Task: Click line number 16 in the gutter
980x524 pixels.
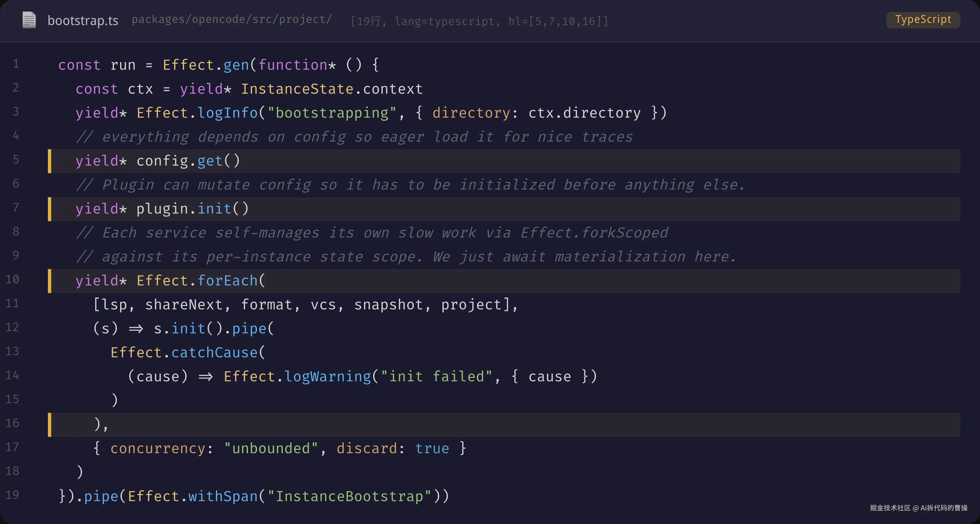Action: [x=12, y=423]
